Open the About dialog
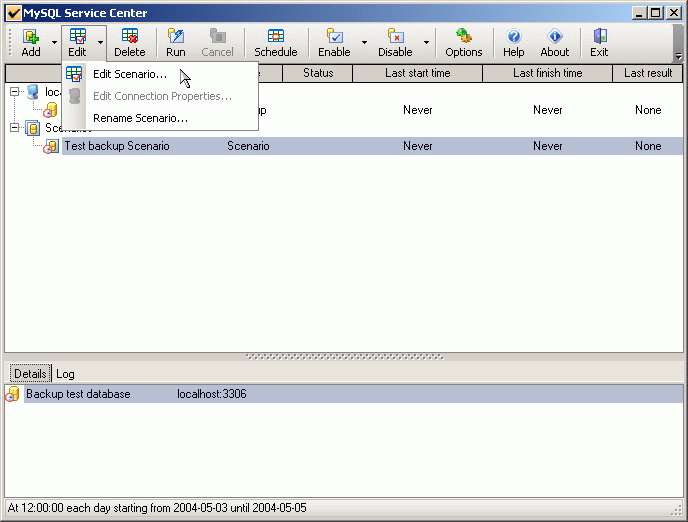The height and width of the screenshot is (522, 688). 555,43
